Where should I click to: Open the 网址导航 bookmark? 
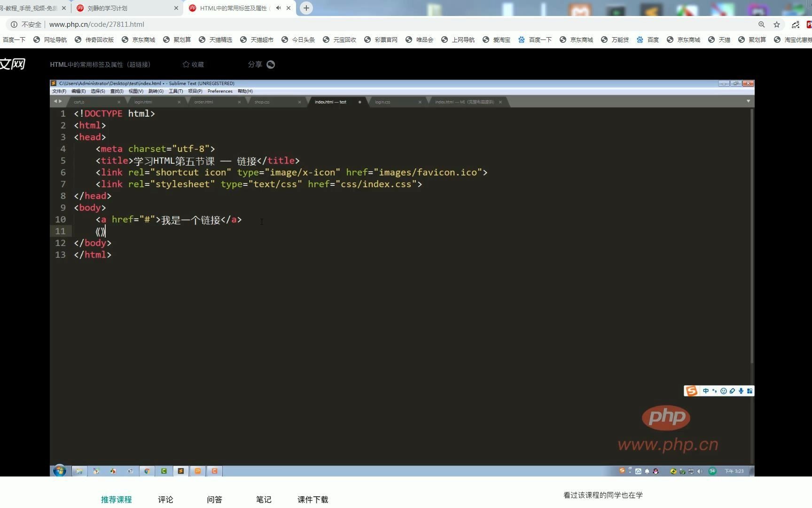50,40
